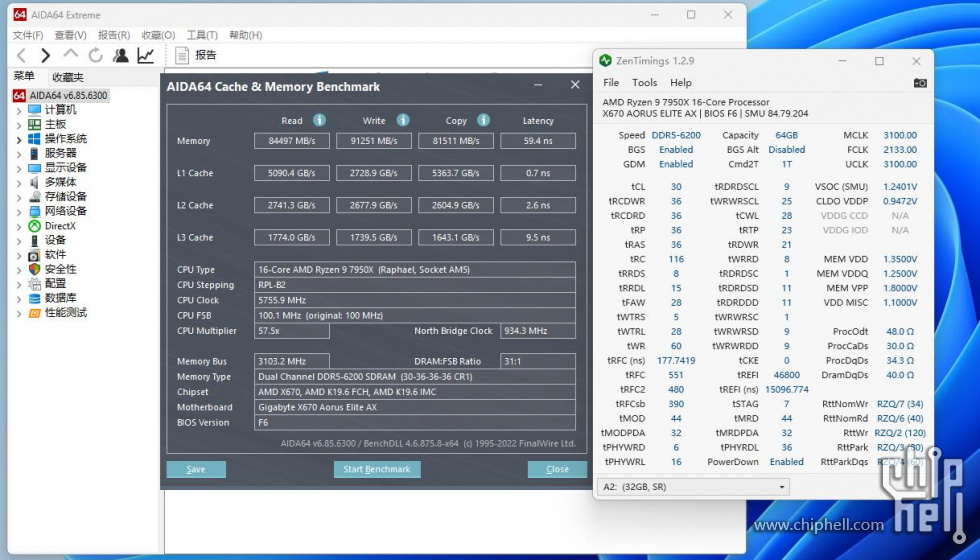The image size is (980, 560).
Task: Expand the 主板 tree node arrow
Action: [x=19, y=125]
